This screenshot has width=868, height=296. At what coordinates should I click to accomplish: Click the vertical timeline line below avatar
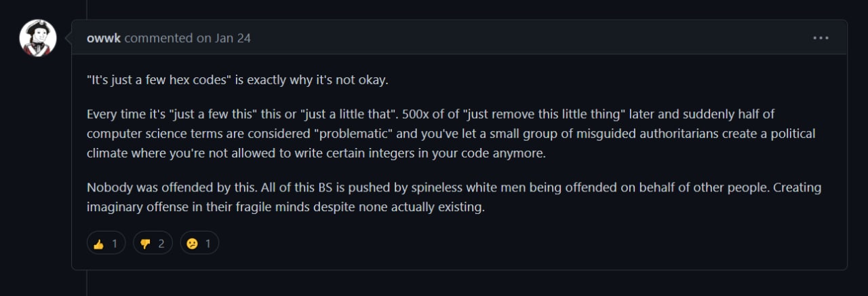click(x=87, y=282)
